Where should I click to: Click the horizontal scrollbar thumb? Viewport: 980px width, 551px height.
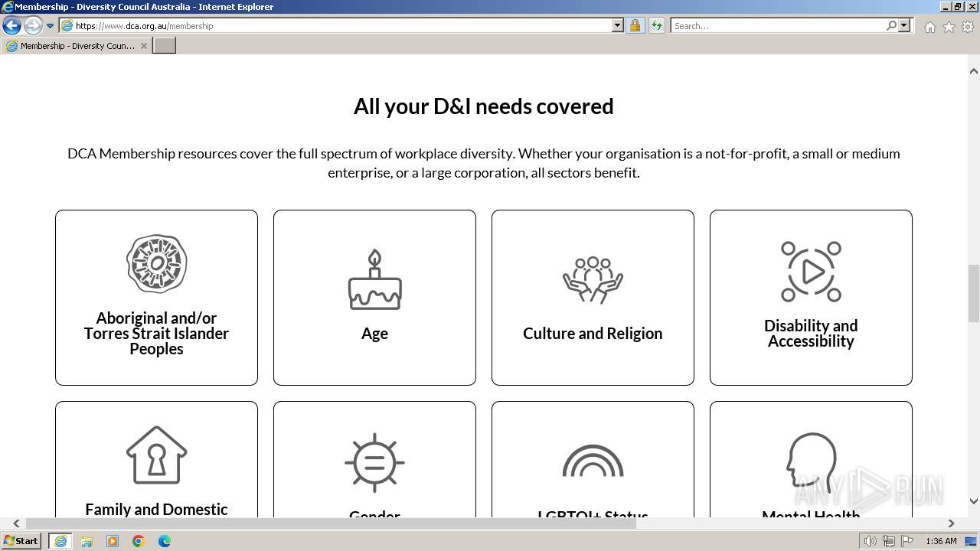(x=331, y=523)
